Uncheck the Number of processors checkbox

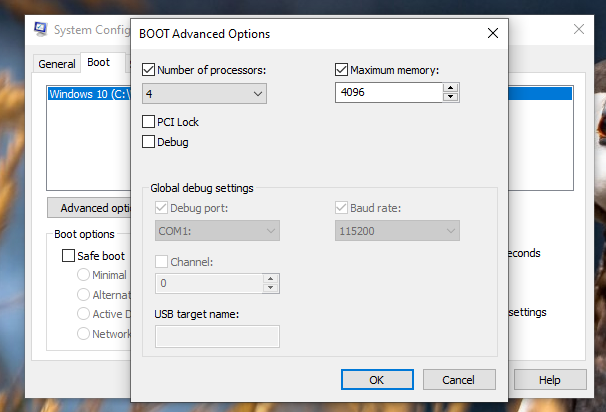click(x=149, y=70)
